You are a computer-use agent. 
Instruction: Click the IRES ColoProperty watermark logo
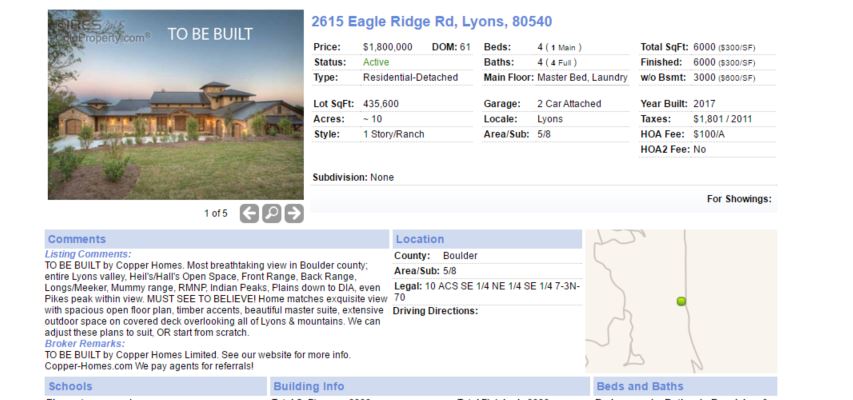(x=100, y=33)
